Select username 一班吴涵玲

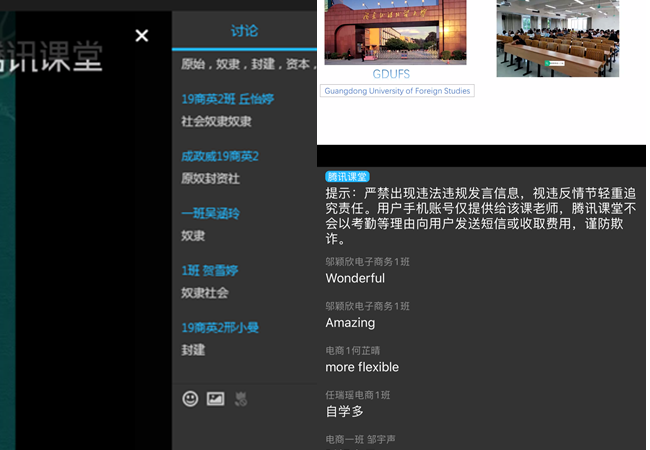point(210,213)
